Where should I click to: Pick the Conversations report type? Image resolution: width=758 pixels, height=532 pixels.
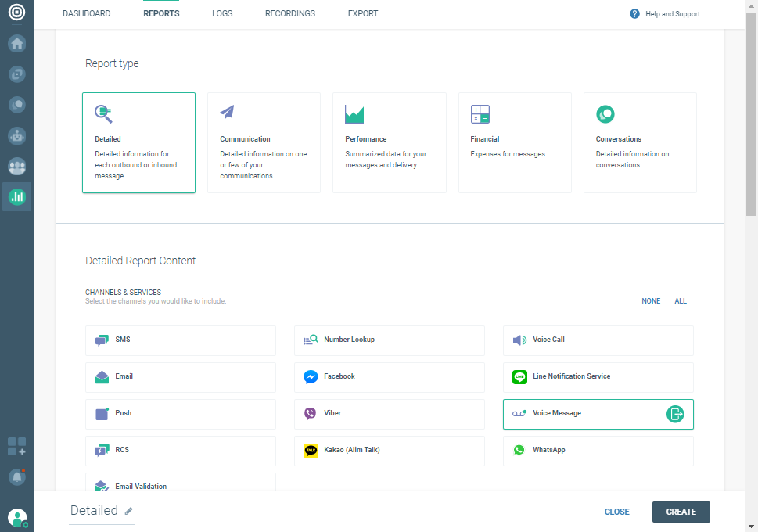click(639, 142)
